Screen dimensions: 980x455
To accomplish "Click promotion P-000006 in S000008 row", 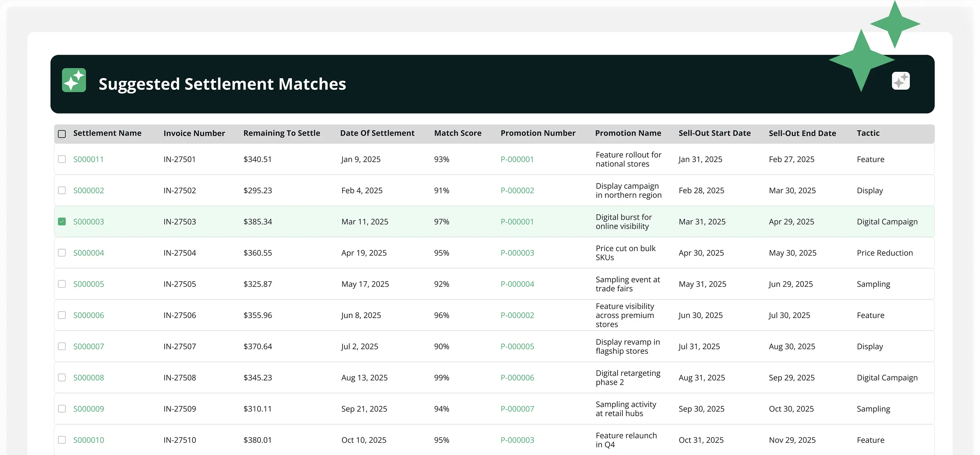I will [517, 378].
